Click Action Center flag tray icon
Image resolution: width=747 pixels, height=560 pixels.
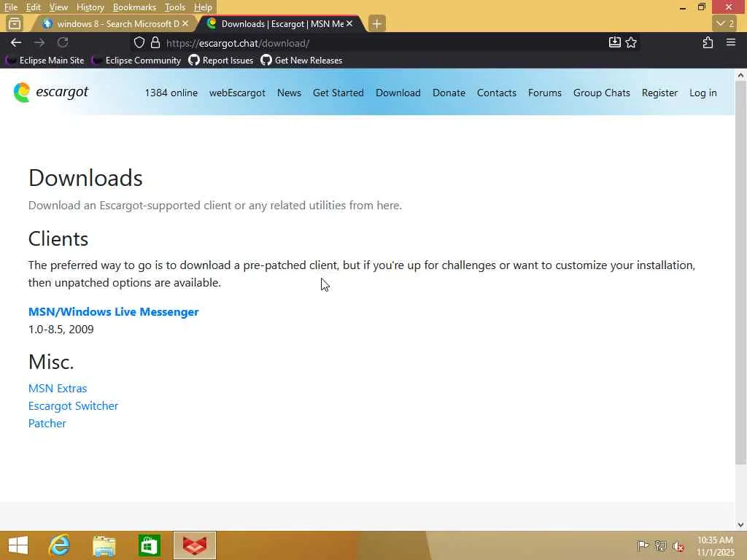coord(643,545)
